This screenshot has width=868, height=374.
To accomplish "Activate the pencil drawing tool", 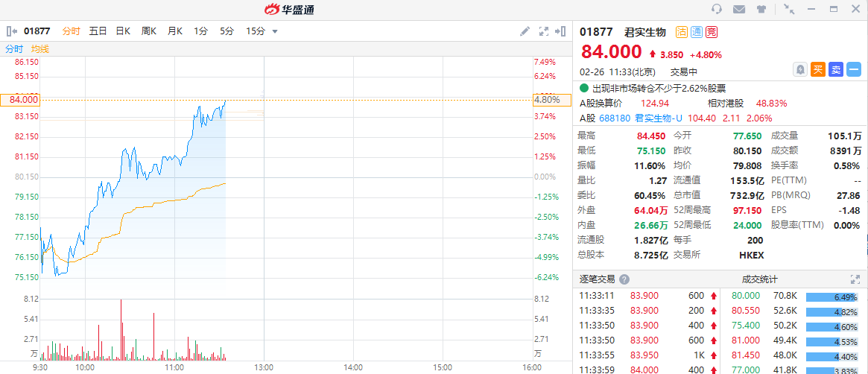I will [x=525, y=31].
